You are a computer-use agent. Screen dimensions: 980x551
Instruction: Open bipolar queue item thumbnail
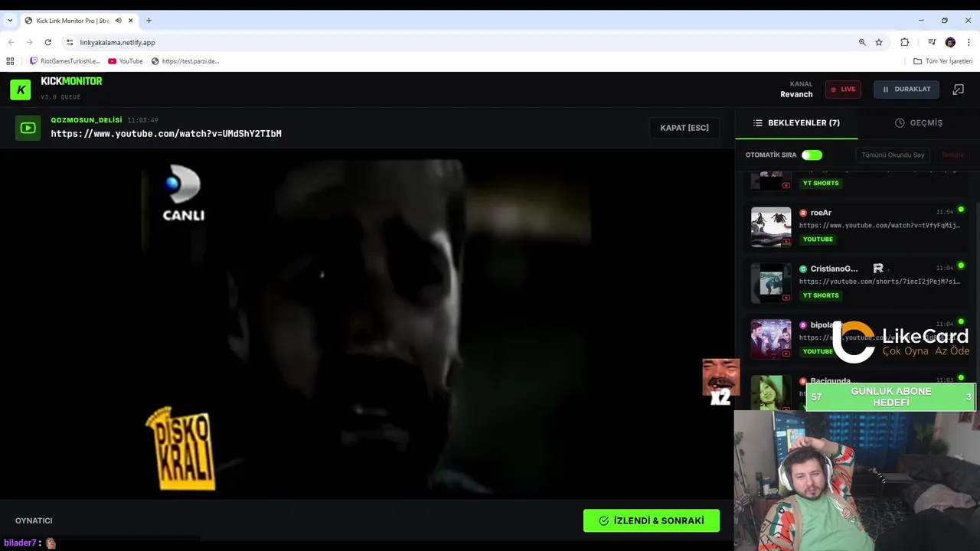[771, 339]
